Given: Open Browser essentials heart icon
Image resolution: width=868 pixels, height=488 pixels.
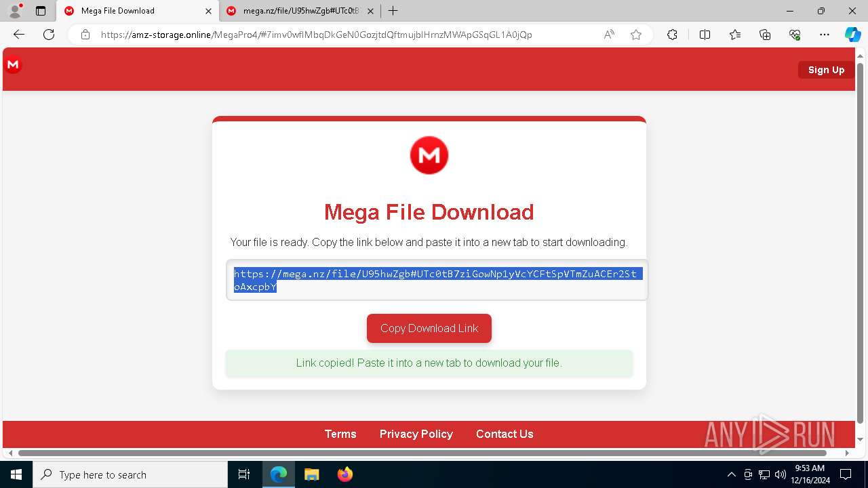Looking at the screenshot, I should coord(795,35).
